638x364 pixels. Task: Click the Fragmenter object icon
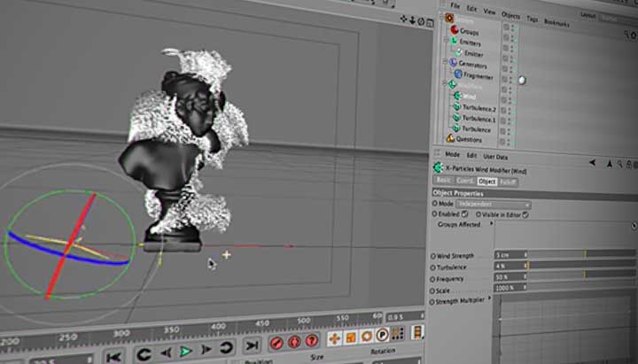tap(458, 74)
